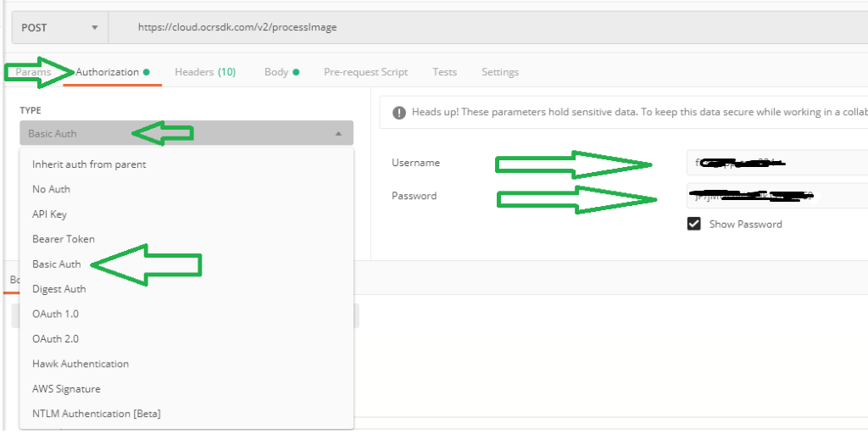Choose API Key auth type
Image resolution: width=868 pixels, height=434 pixels.
(186, 214)
